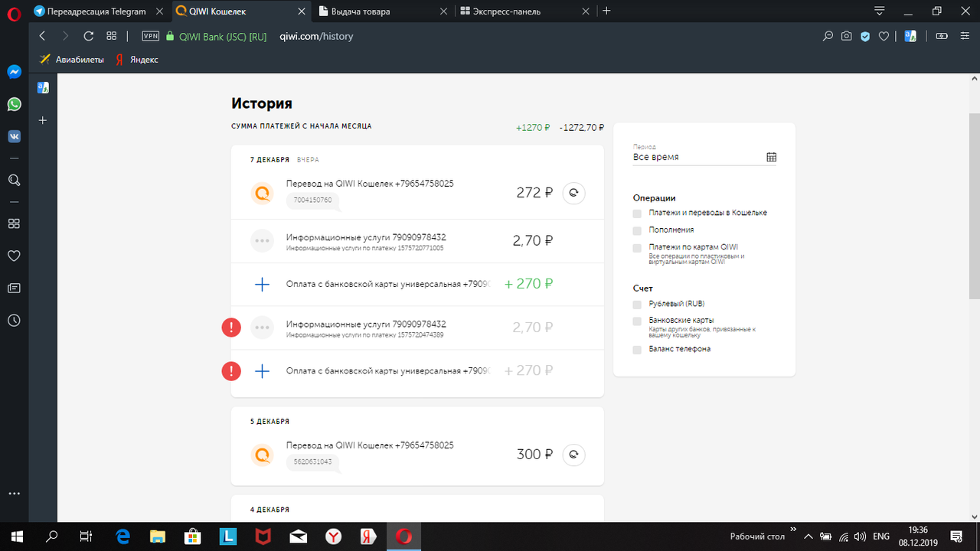Open page search magnifier in address bar
980x551 pixels.
tap(828, 36)
